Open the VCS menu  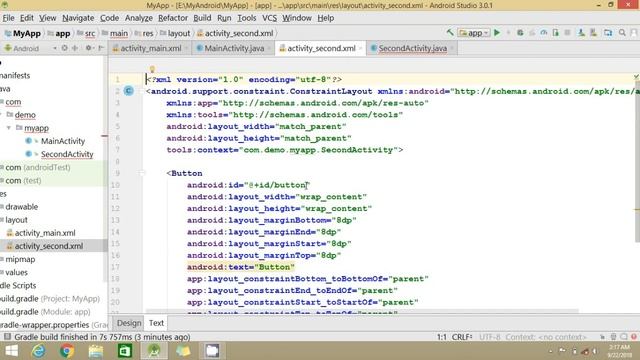269,18
